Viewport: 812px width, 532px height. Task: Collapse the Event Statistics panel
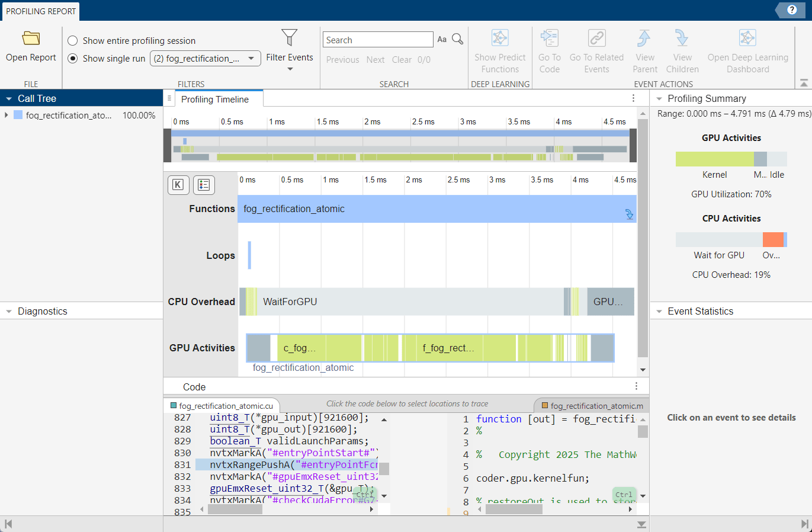tap(659, 311)
